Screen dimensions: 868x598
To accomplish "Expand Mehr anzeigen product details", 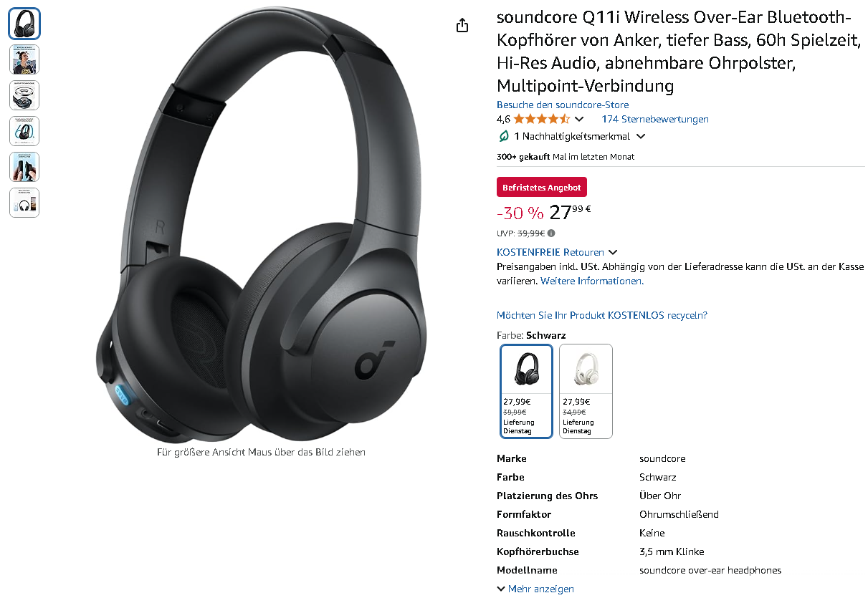I will pos(535,589).
